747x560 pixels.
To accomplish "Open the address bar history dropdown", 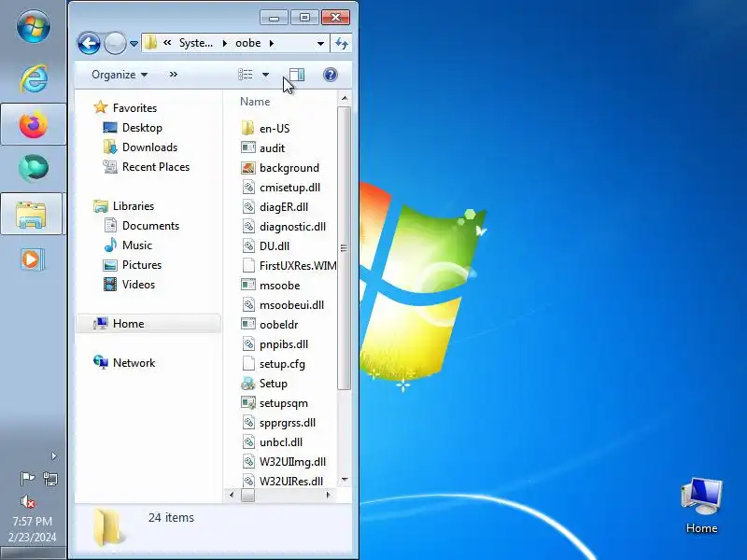I will tap(320, 43).
